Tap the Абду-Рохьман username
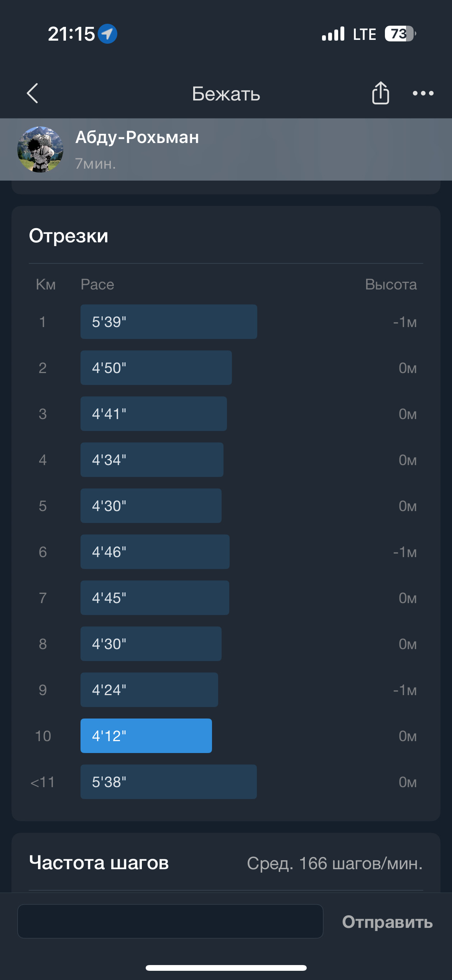 pyautogui.click(x=137, y=137)
